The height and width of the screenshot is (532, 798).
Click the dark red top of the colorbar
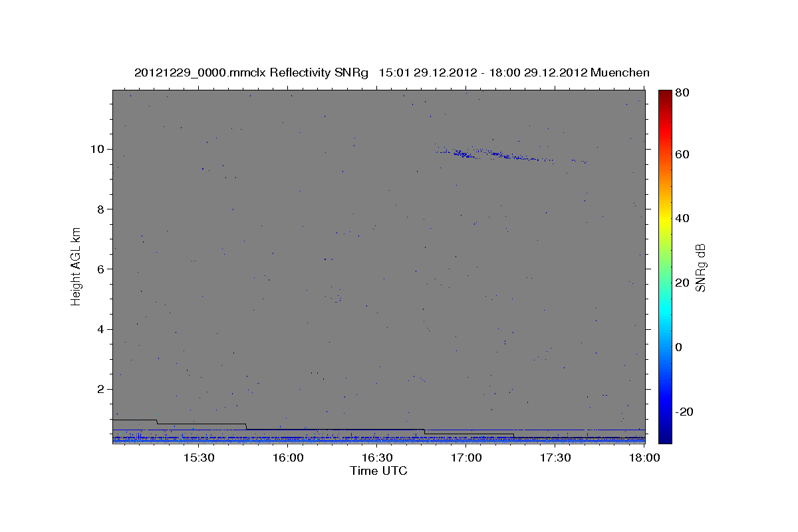[x=665, y=96]
